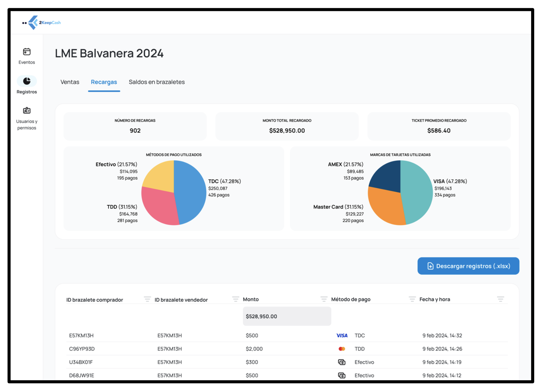
Task: Download records with Descargar registros (.xlsx)
Action: tap(468, 266)
